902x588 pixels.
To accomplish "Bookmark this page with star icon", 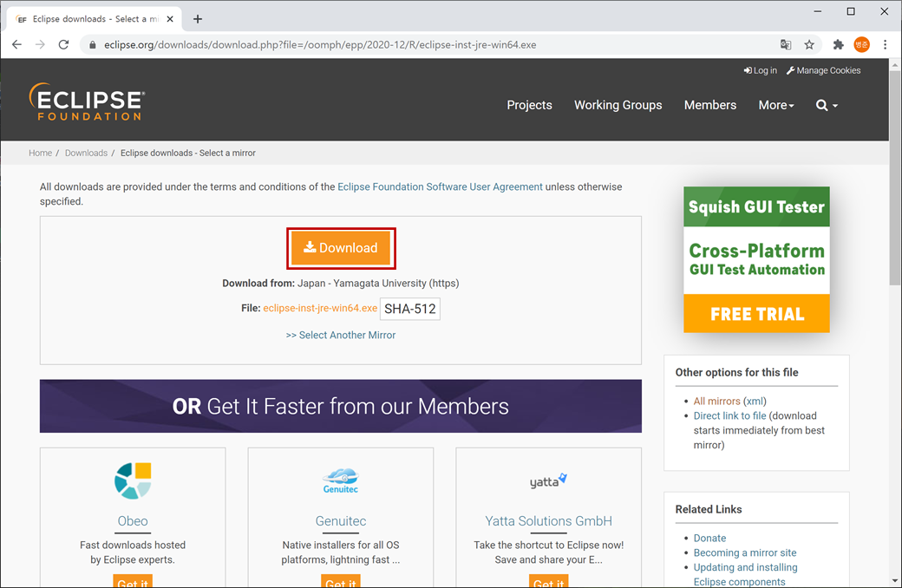I will [809, 45].
